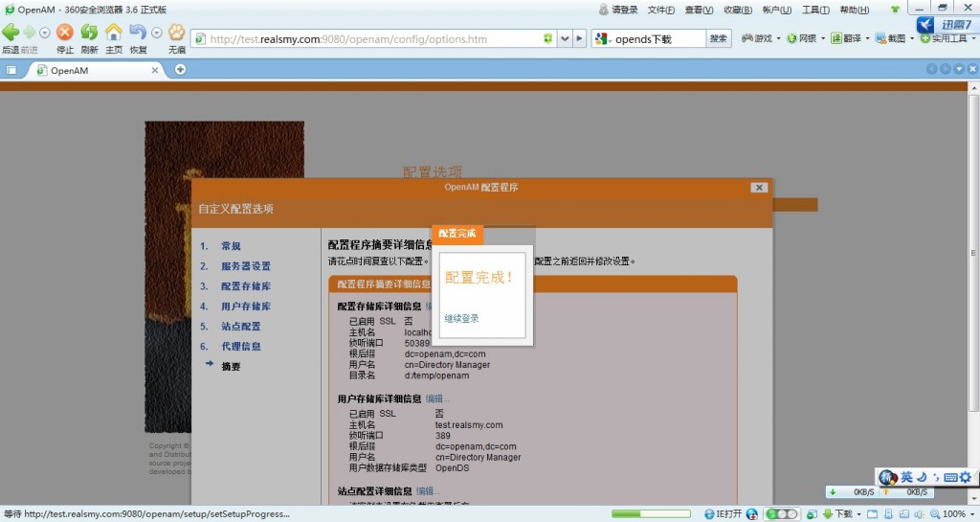Open the 翻译 translate toolbar item
The width and height of the screenshot is (980, 522).
846,38
